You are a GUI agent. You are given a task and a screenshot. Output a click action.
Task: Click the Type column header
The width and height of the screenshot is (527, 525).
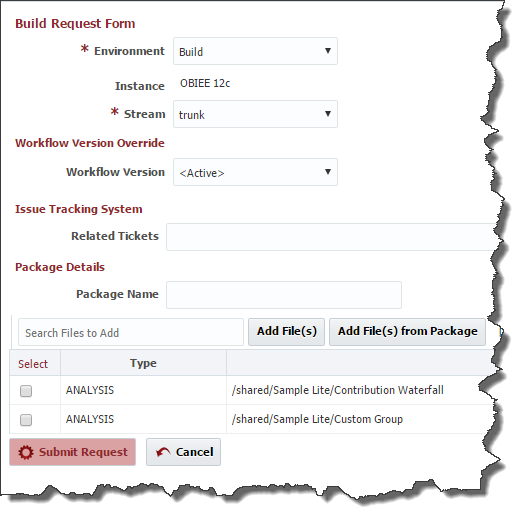(144, 363)
